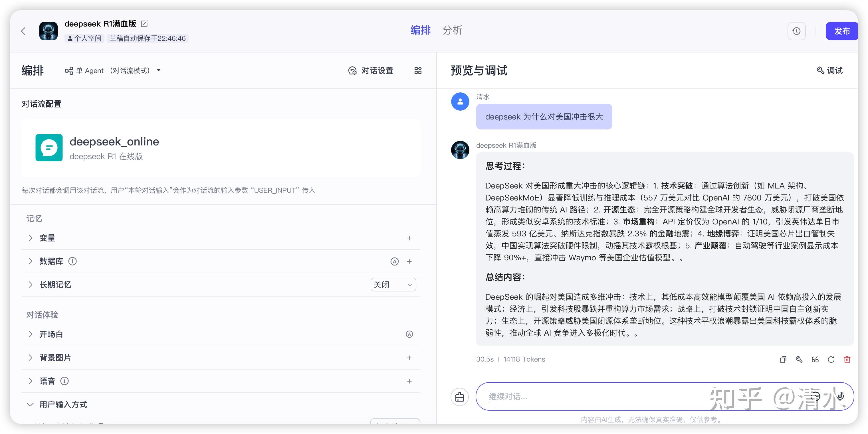Delete the reply with red trash icon
This screenshot has width=868, height=434.
click(847, 360)
